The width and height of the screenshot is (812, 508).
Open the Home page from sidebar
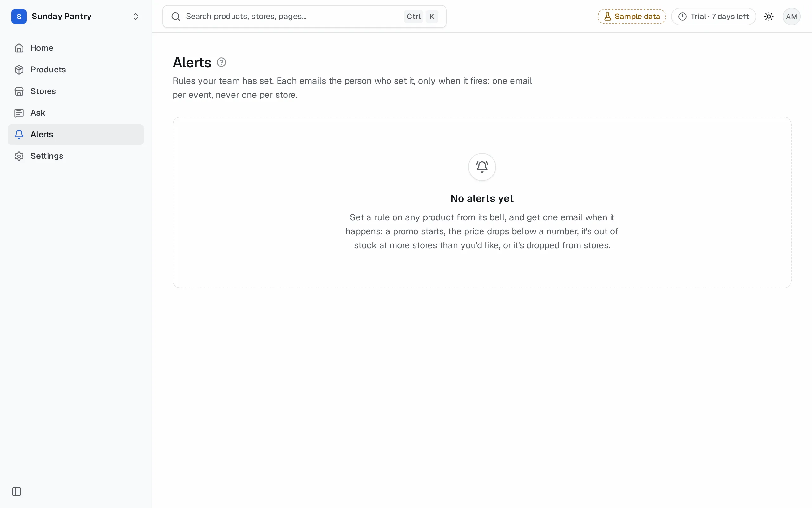coord(75,48)
